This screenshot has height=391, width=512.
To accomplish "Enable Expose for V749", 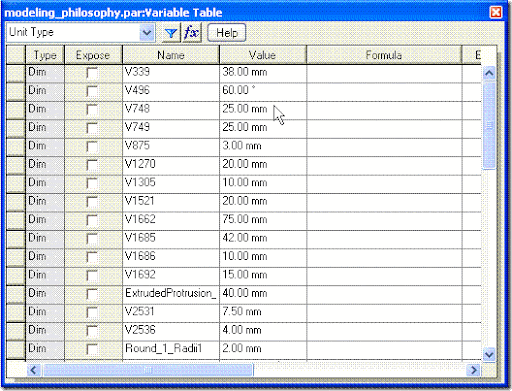I will (92, 128).
